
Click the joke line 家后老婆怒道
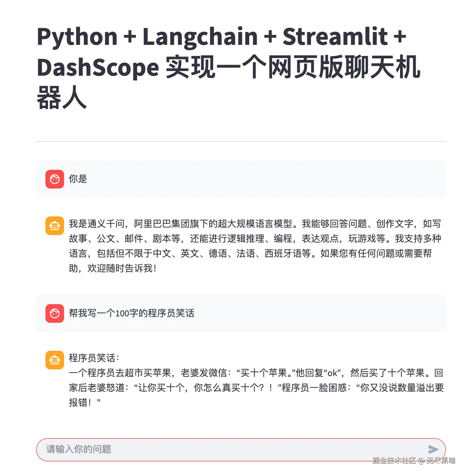click(x=256, y=387)
